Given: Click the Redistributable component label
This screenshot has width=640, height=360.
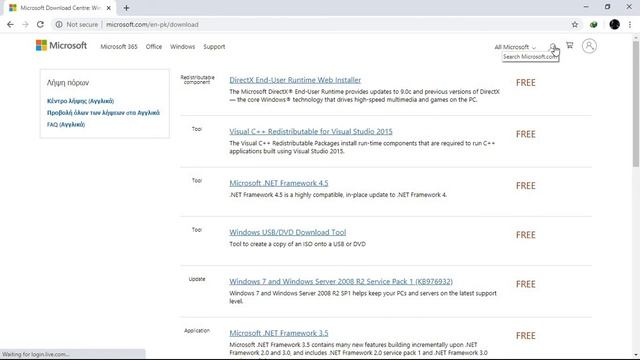Looking at the screenshot, I should pos(197,80).
